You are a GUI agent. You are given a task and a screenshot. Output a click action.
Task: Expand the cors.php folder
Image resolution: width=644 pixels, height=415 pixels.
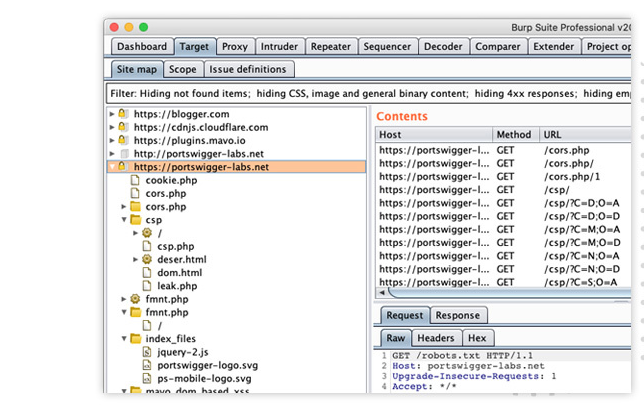click(x=124, y=206)
